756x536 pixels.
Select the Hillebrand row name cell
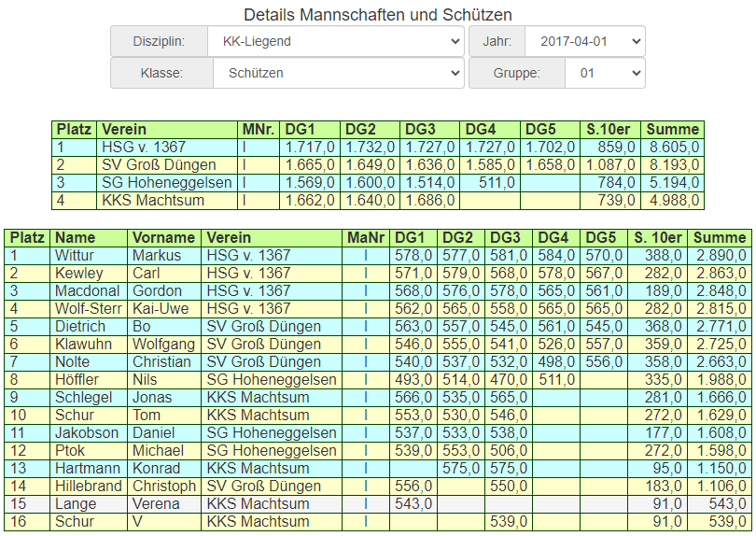(x=90, y=487)
